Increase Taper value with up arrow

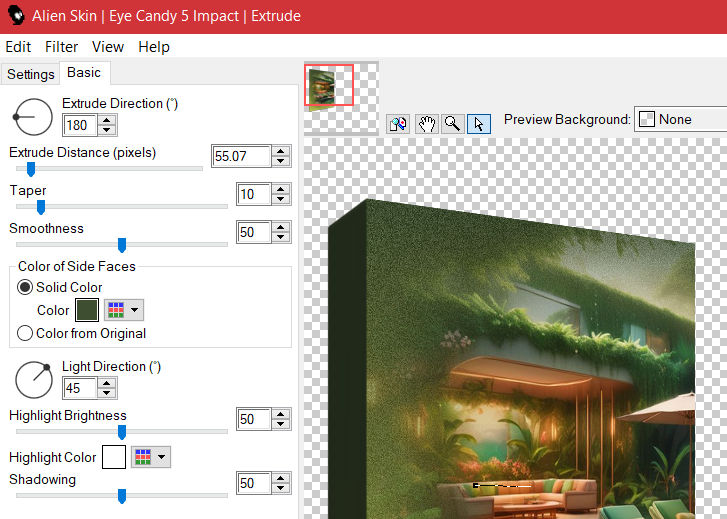click(x=281, y=189)
